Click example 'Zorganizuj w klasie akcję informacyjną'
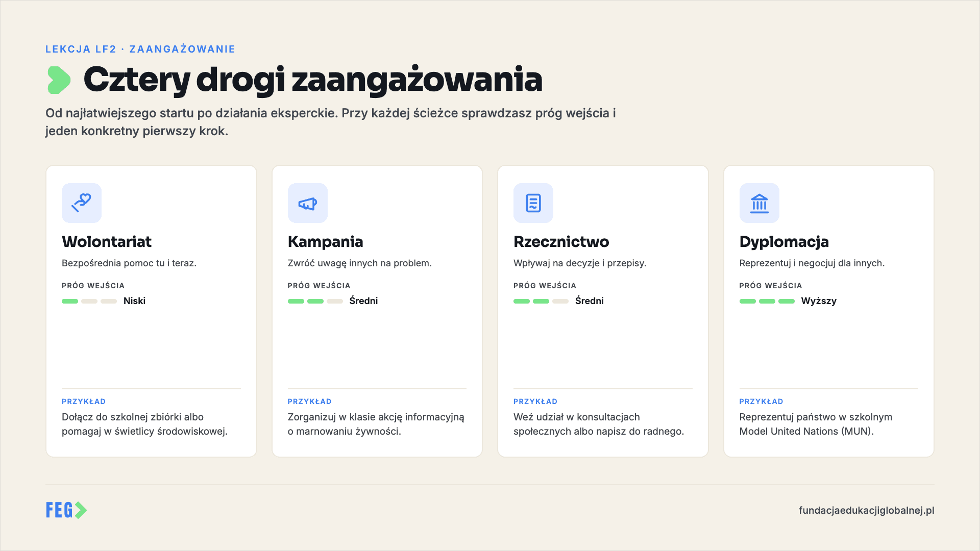 [376, 424]
